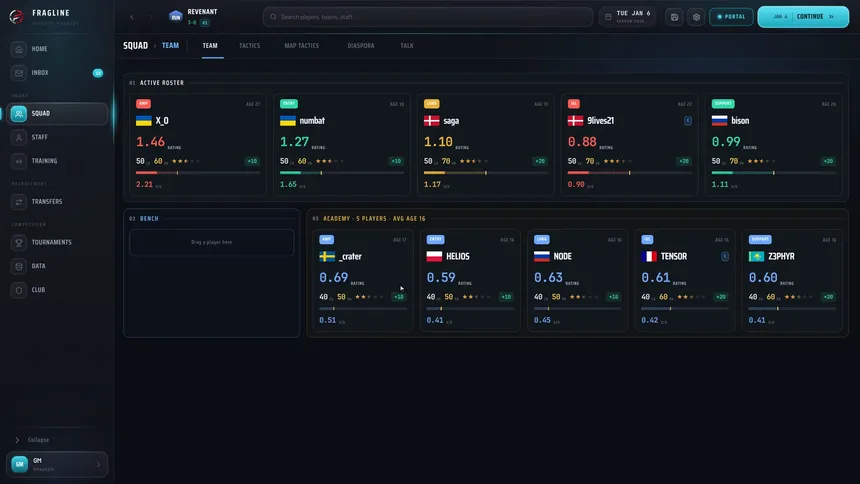Screen dimensions: 860x484
Task: Click the +10 badge on numbat
Action: (396, 161)
